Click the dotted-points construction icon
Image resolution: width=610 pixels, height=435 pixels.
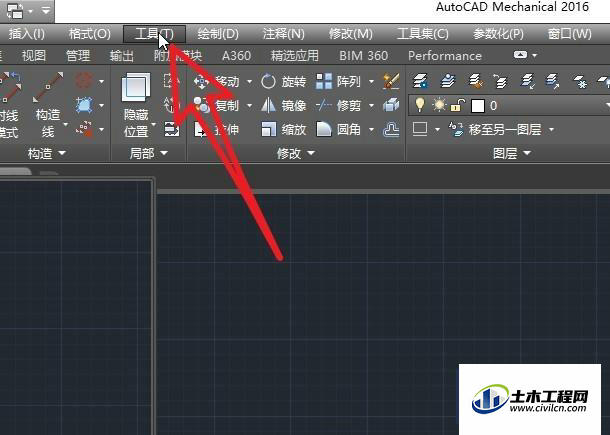tap(84, 129)
